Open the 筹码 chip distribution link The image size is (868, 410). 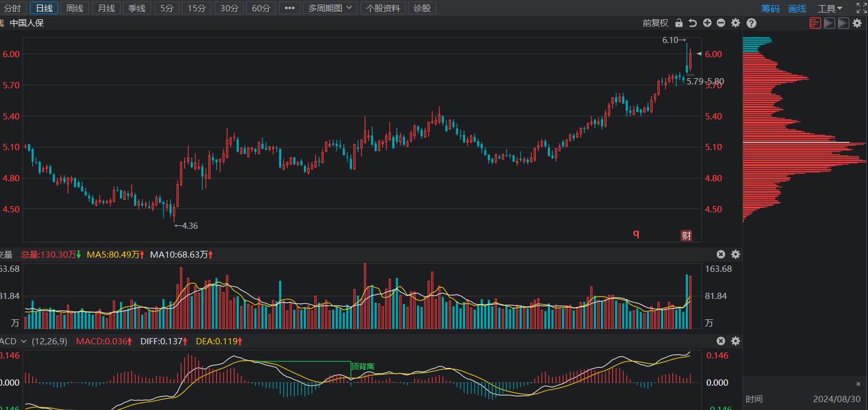pos(770,8)
